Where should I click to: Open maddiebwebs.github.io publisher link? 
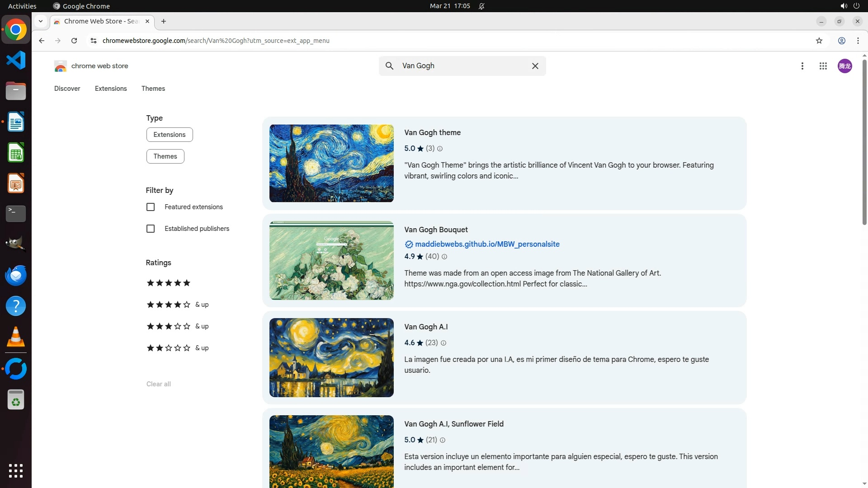click(x=487, y=244)
